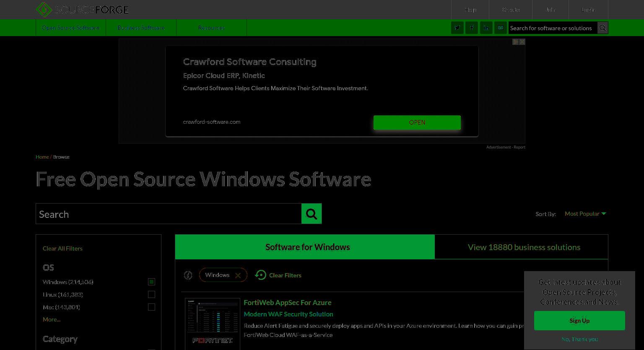Close the Crawford Software advertisement
This screenshot has width=644, height=350.
[x=522, y=42]
